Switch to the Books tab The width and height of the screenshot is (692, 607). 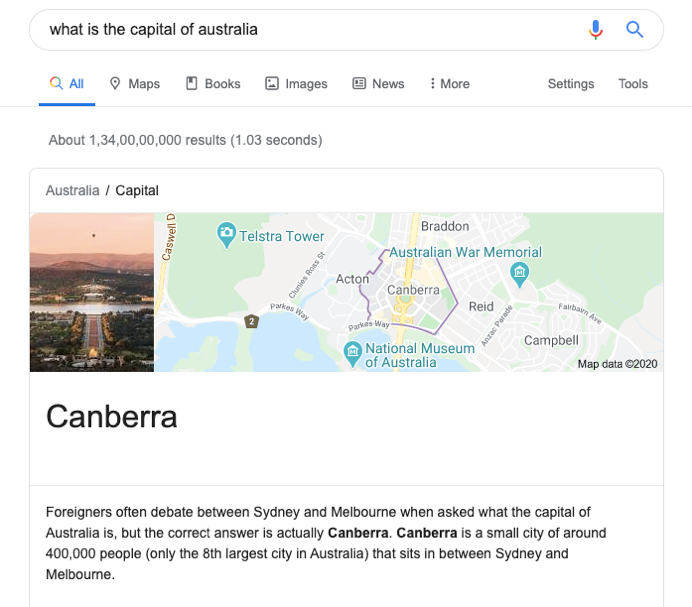(213, 84)
